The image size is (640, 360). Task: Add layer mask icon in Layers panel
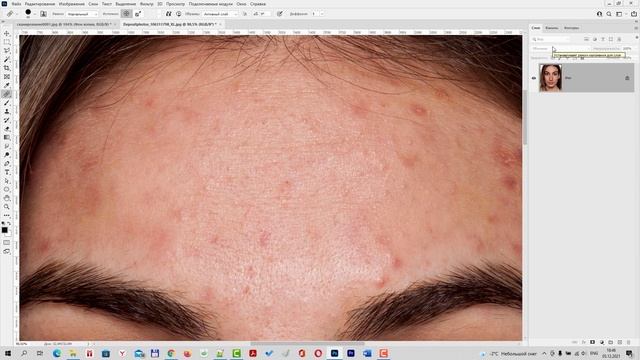[593, 342]
